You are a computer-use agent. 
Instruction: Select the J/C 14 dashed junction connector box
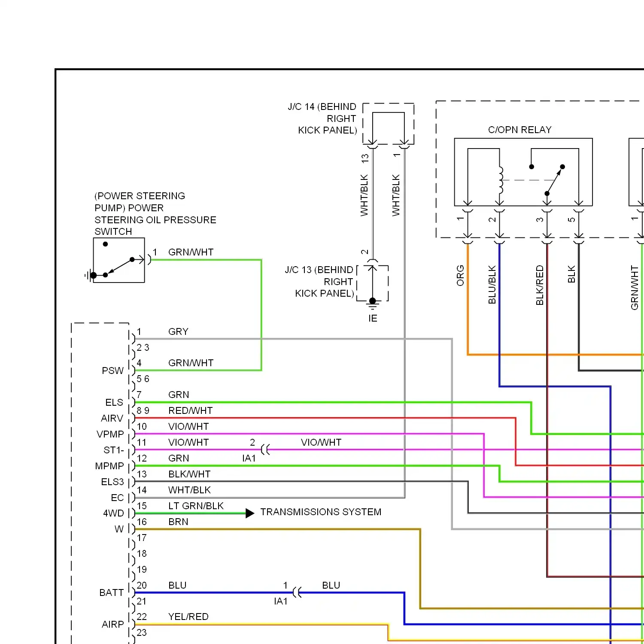pos(389,124)
